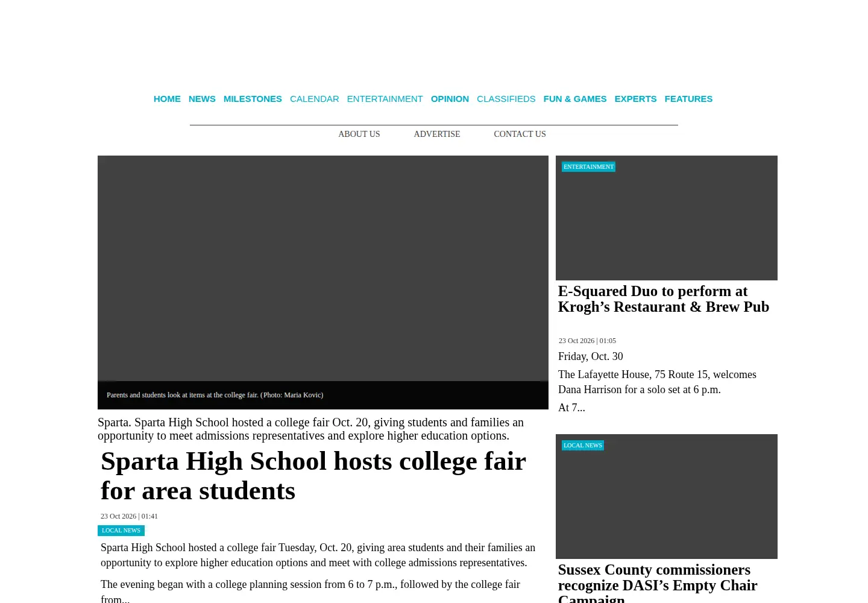Open the CLASSIFIEDS section
Viewport: 868px width, 603px height.
pos(506,99)
